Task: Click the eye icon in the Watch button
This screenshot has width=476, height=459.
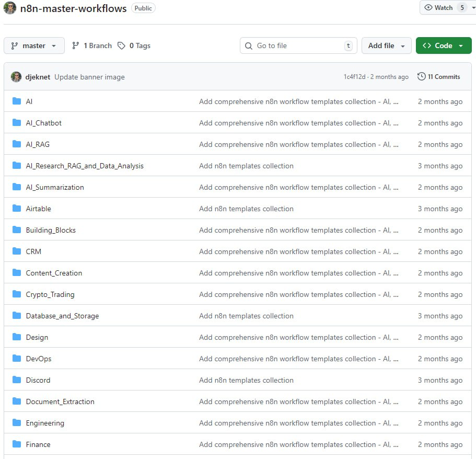Action: click(x=428, y=8)
